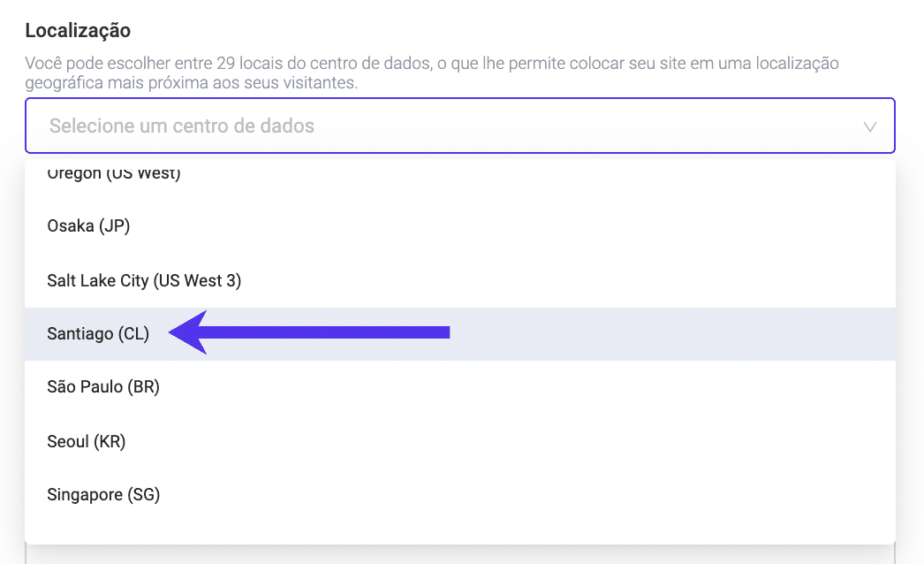Click the last option shown in the dropdown
924x564 pixels.
[103, 495]
